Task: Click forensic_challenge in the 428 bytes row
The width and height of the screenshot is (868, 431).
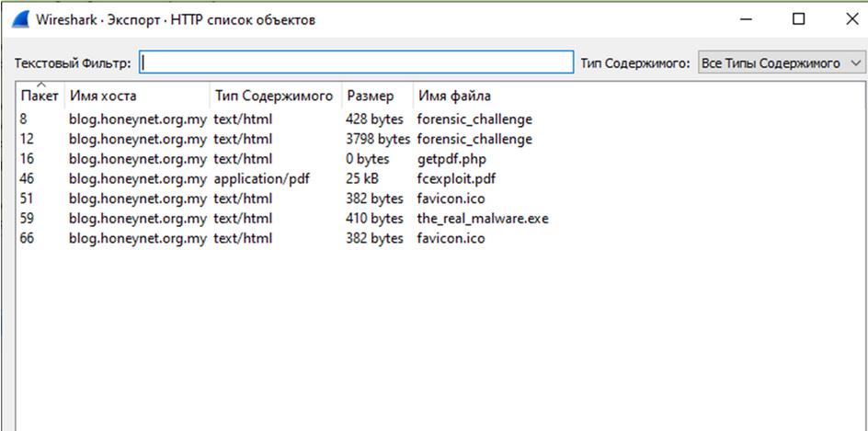Action: pos(474,119)
